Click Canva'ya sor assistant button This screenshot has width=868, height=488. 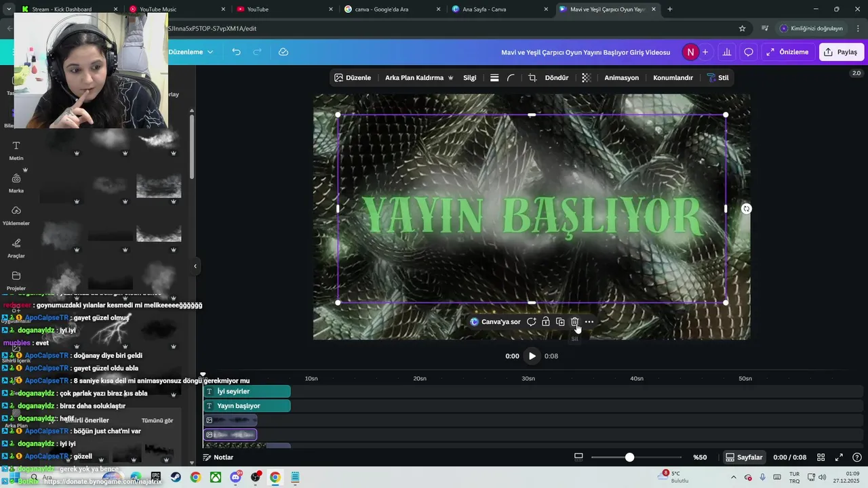496,322
